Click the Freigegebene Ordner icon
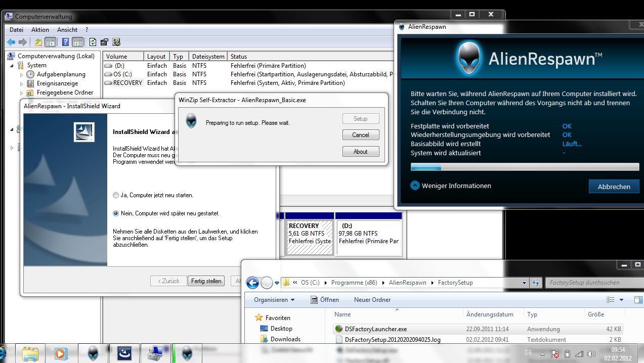This screenshot has height=363, width=644. 30,93
